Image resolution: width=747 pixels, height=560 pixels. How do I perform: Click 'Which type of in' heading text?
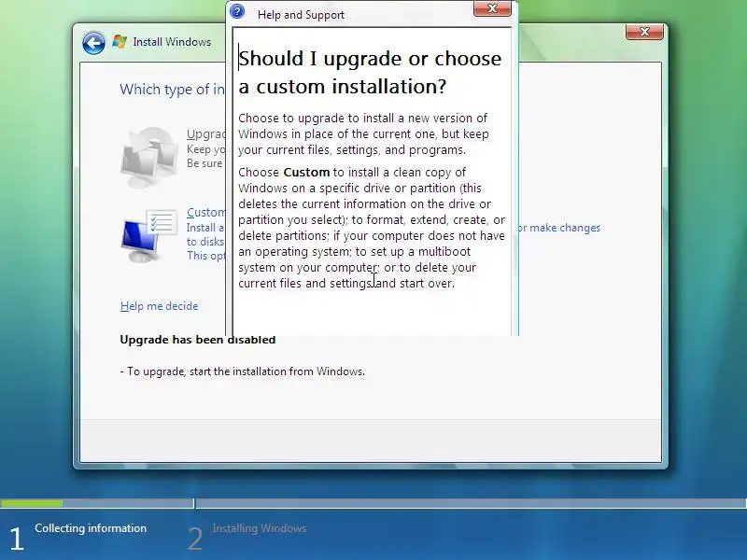pyautogui.click(x=172, y=89)
